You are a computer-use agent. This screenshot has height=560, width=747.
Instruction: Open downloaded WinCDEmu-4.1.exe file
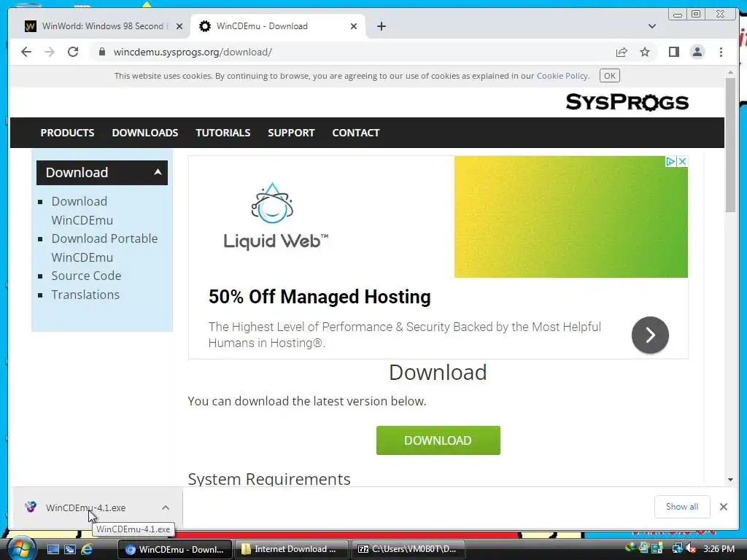(x=86, y=507)
